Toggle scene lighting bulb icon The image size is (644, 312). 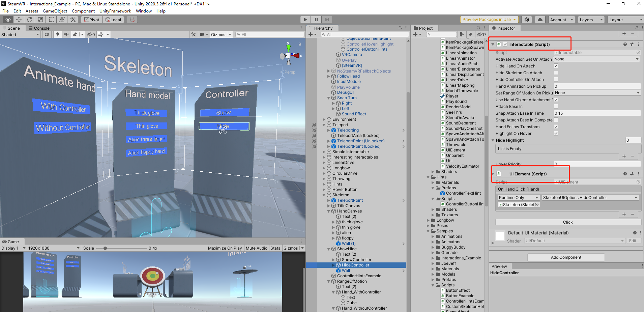click(x=58, y=34)
